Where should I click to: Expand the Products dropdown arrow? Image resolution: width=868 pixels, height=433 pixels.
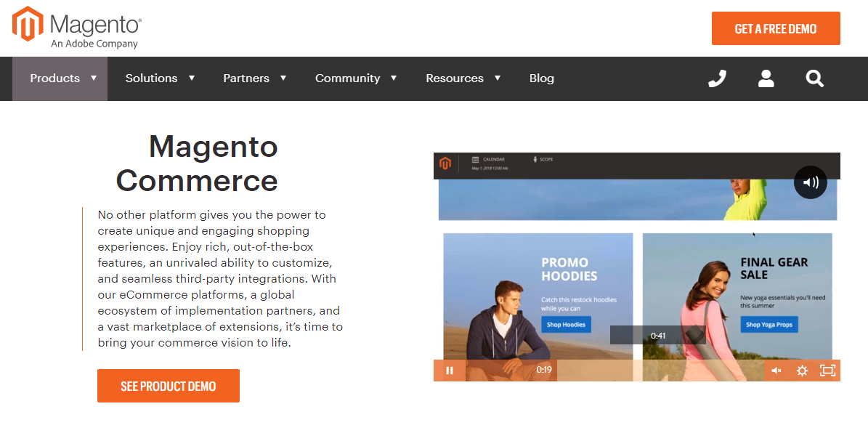94,78
